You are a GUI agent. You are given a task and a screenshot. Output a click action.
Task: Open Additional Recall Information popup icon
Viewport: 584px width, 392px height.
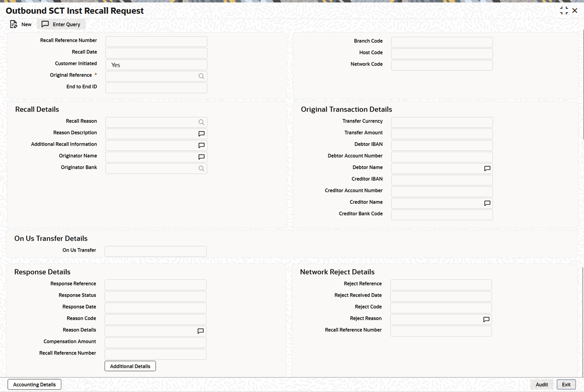(201, 145)
